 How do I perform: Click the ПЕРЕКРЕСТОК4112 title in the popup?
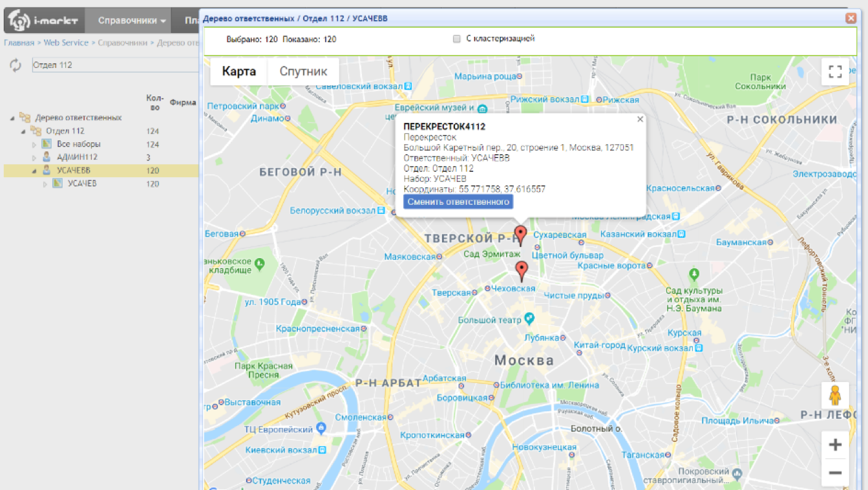pyautogui.click(x=444, y=127)
